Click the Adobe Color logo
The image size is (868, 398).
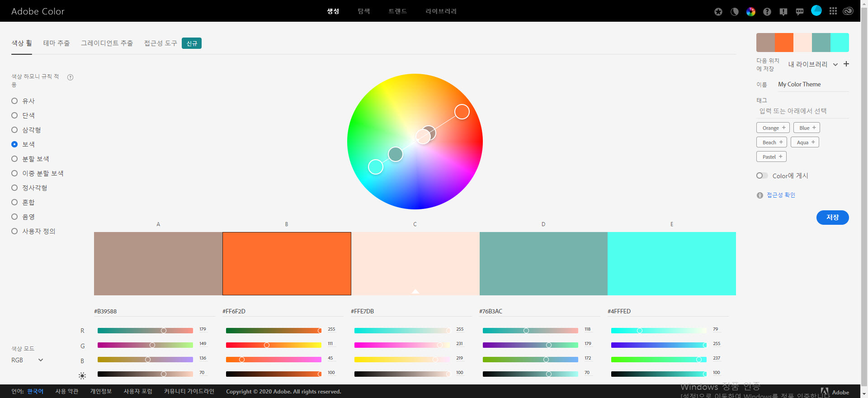point(38,11)
